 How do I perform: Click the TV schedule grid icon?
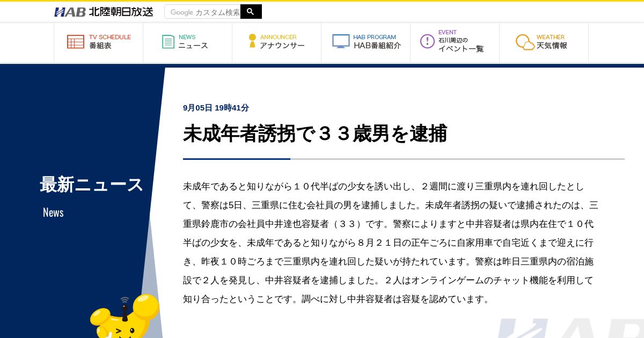click(76, 42)
